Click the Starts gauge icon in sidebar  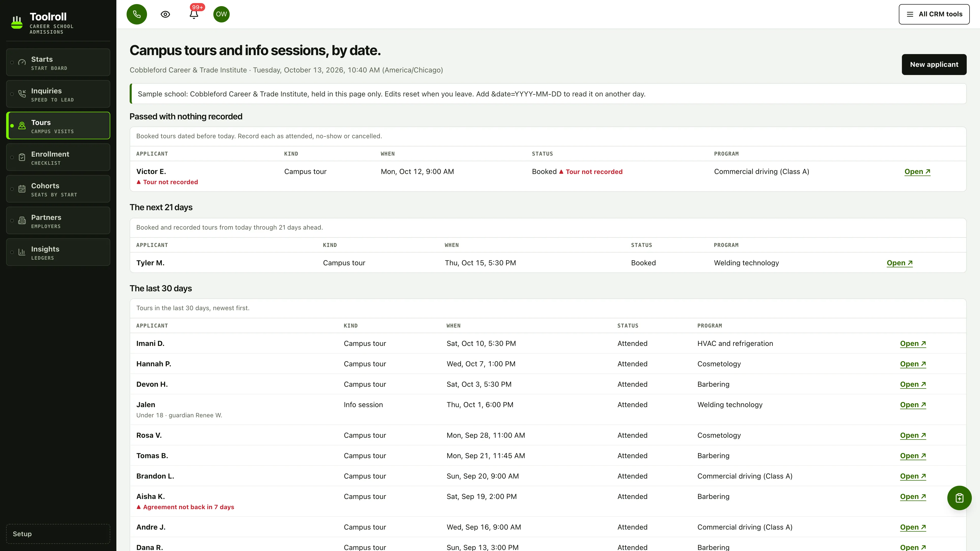click(x=22, y=62)
